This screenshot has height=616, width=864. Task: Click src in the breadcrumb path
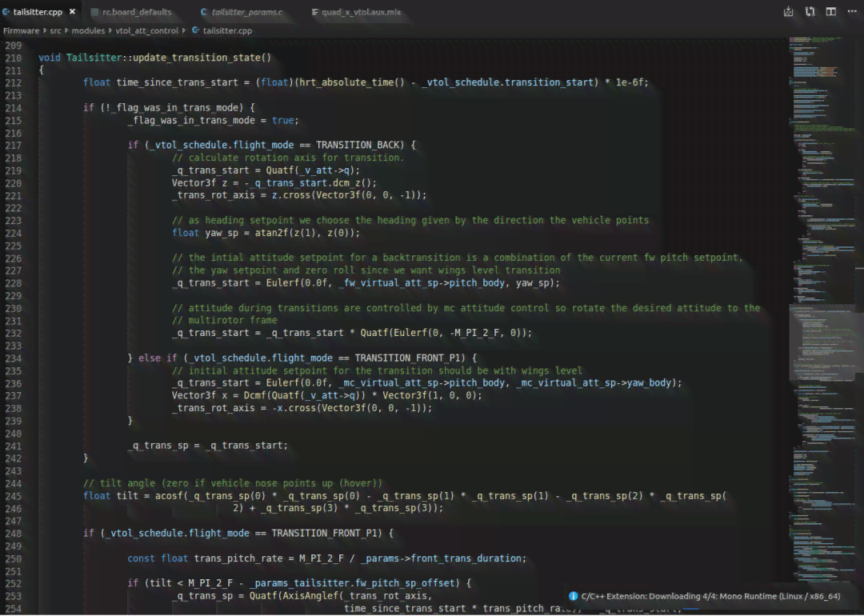pyautogui.click(x=56, y=31)
